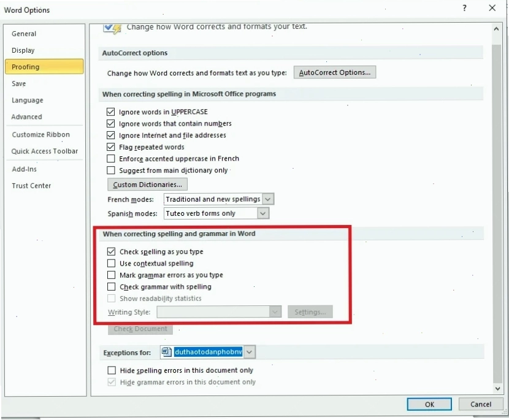Click the Custom Dictionaries button
Viewport: 509px width, 420px height.
(147, 185)
